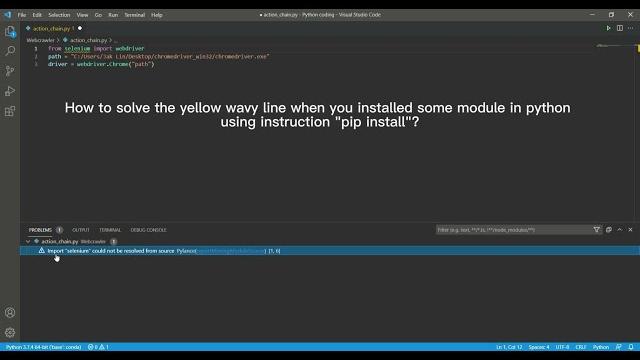This screenshot has height=360, width=640.
Task: Run the Python file with play icon
Action: click(x=608, y=28)
